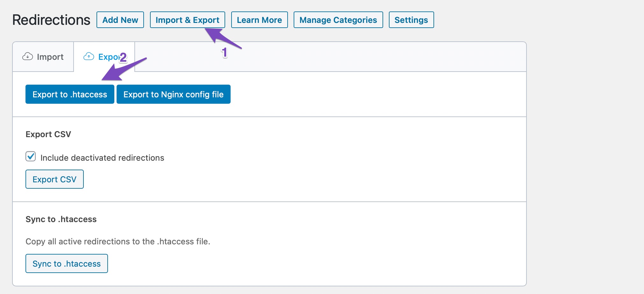This screenshot has height=294, width=644.
Task: Open Import & Export page
Action: point(187,20)
